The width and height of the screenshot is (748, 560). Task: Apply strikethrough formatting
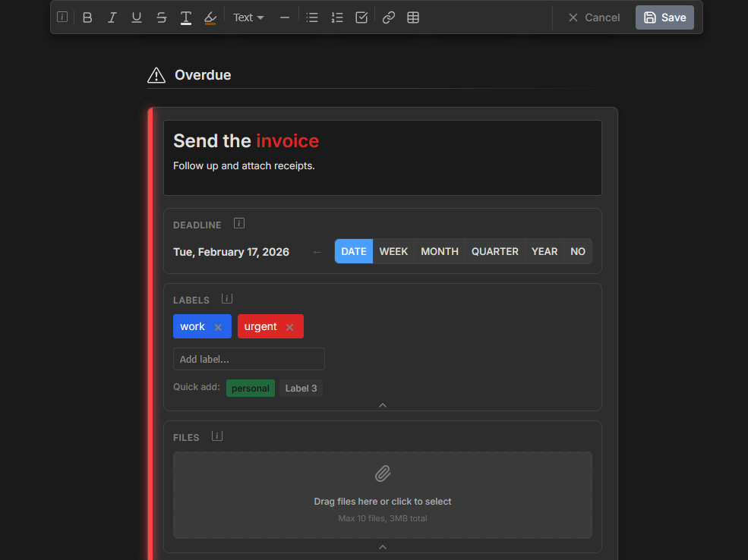[161, 17]
